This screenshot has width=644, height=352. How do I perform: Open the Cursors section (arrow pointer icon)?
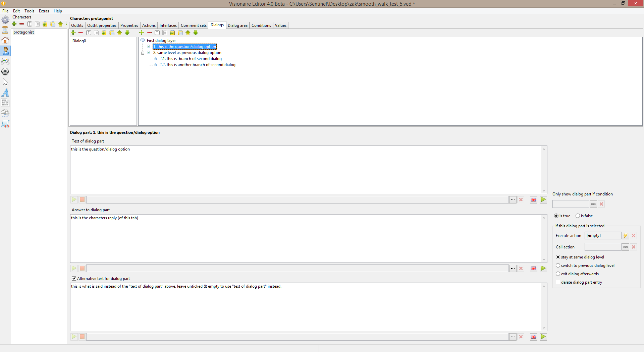point(5,82)
